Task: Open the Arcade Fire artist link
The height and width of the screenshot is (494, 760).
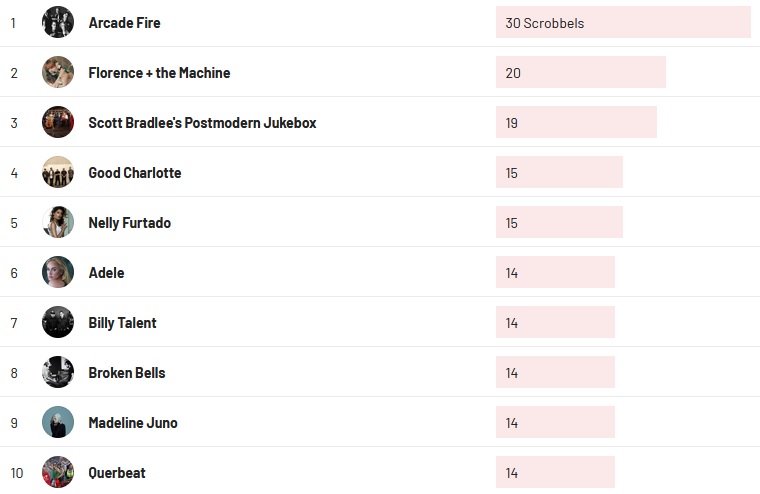Action: (124, 23)
